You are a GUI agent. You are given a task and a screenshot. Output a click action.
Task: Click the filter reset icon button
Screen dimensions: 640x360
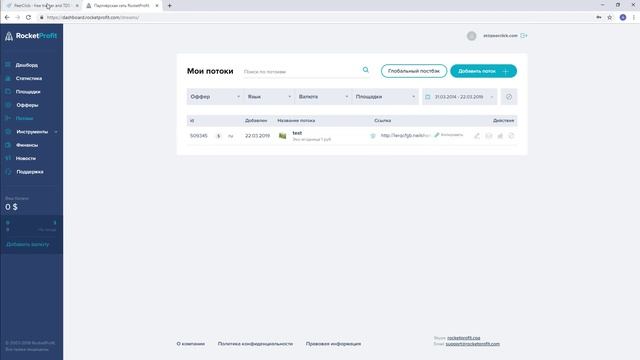pyautogui.click(x=509, y=97)
